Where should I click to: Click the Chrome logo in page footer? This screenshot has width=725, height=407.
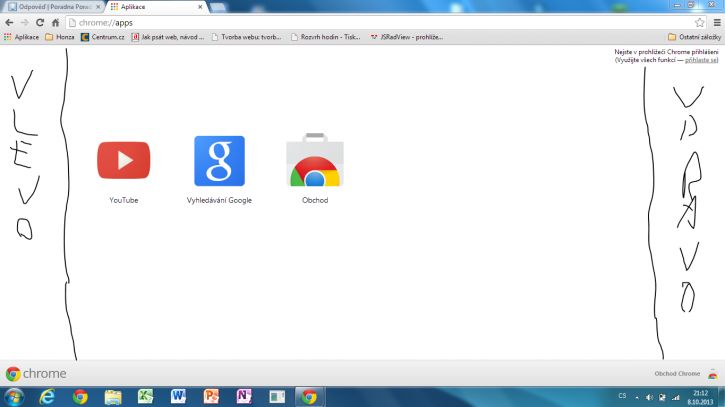pyautogui.click(x=36, y=374)
